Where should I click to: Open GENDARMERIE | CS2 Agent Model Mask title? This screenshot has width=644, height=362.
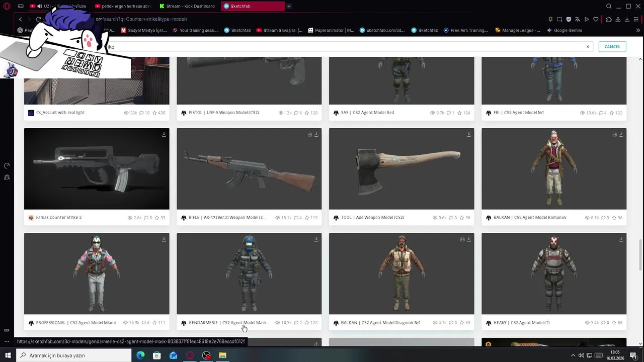(x=227, y=323)
